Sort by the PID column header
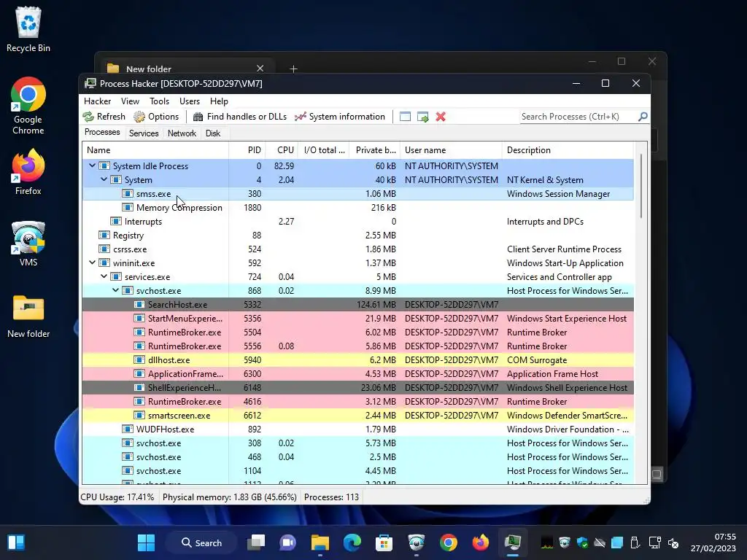 pos(247,150)
